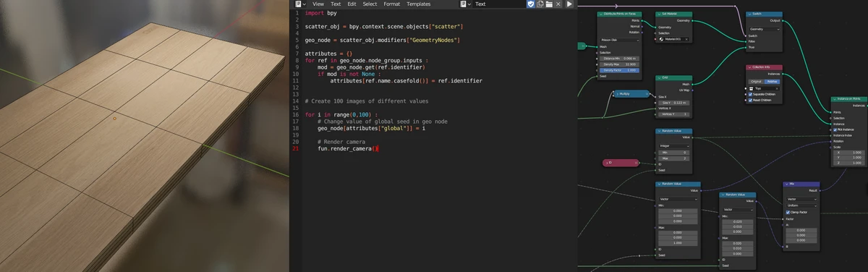Adjust the Density Factor slider
This screenshot has width=868, height=272.
pyautogui.click(x=620, y=70)
